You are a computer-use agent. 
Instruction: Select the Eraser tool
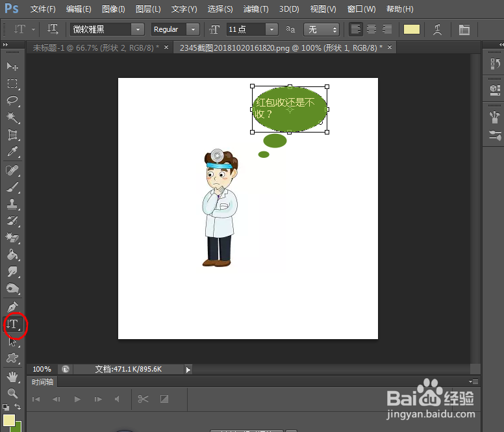pyautogui.click(x=12, y=238)
